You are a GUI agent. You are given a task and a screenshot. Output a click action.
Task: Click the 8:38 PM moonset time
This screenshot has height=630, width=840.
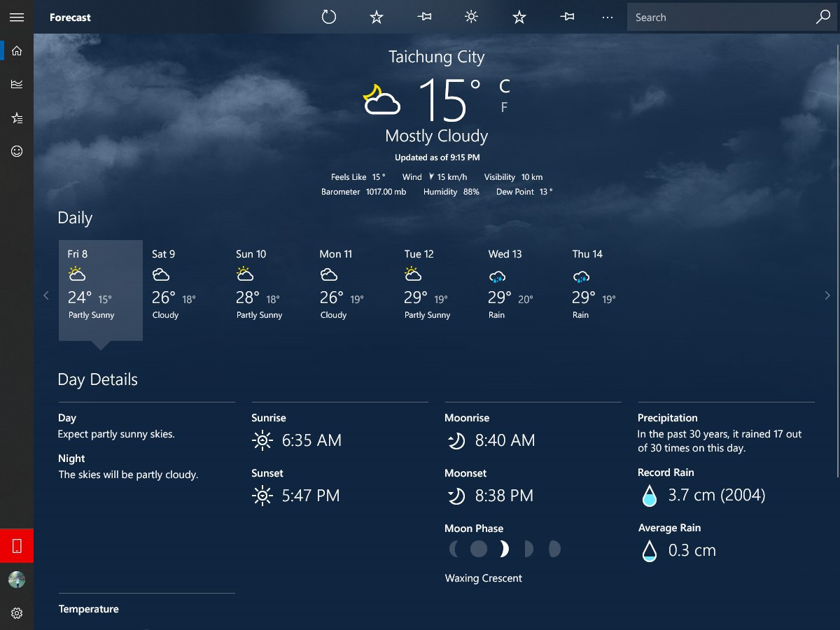[504, 496]
